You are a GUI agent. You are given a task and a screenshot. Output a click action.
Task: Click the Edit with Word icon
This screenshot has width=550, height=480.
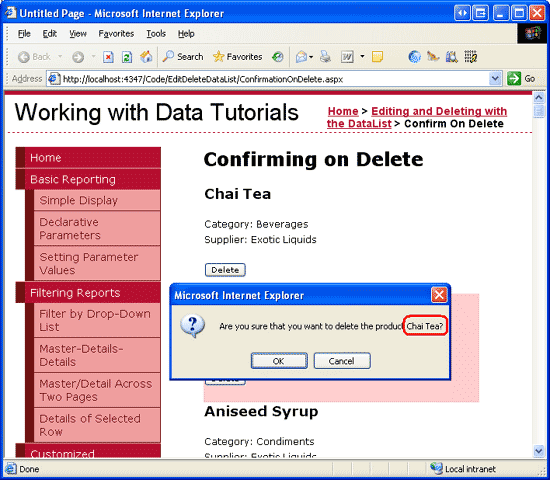[x=347, y=57]
